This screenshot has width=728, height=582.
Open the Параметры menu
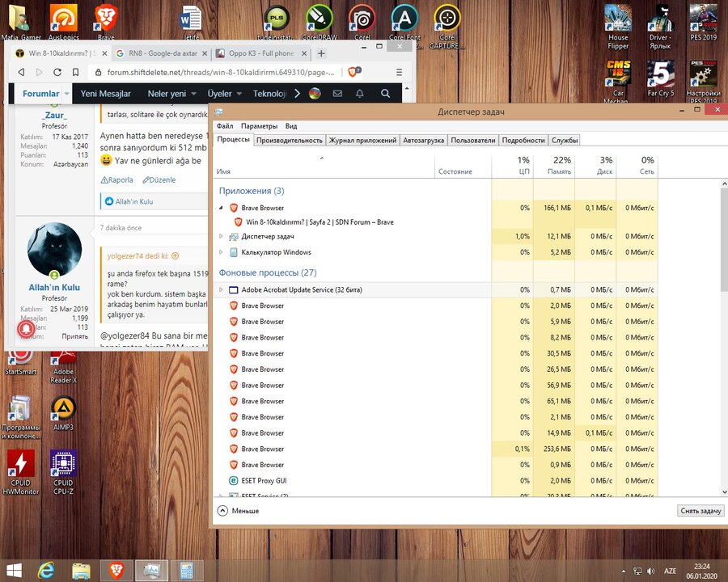pyautogui.click(x=259, y=126)
